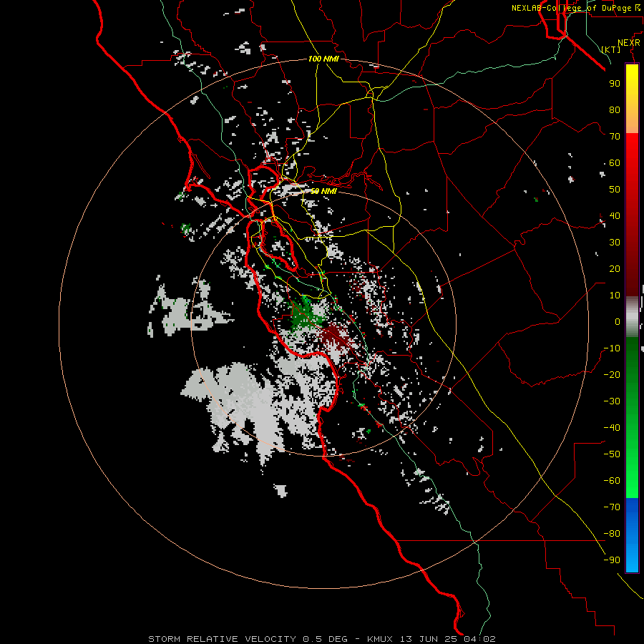
Task: Click the gray near-zero segment of the color bar
Action: click(632, 317)
